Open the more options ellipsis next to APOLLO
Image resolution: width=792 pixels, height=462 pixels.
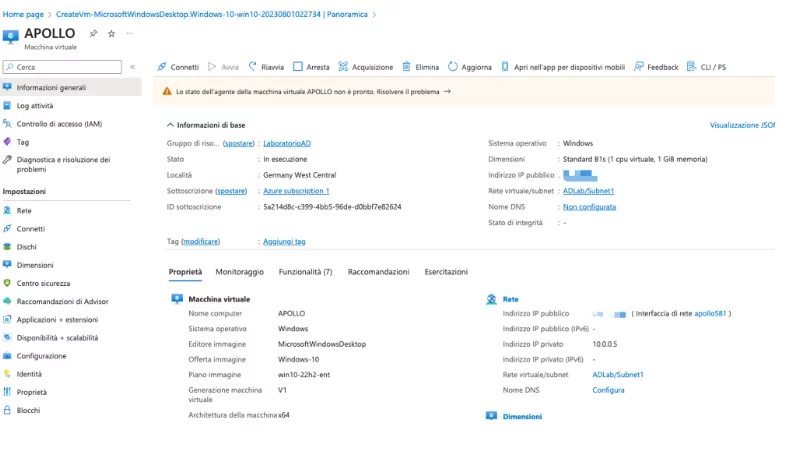tap(130, 33)
